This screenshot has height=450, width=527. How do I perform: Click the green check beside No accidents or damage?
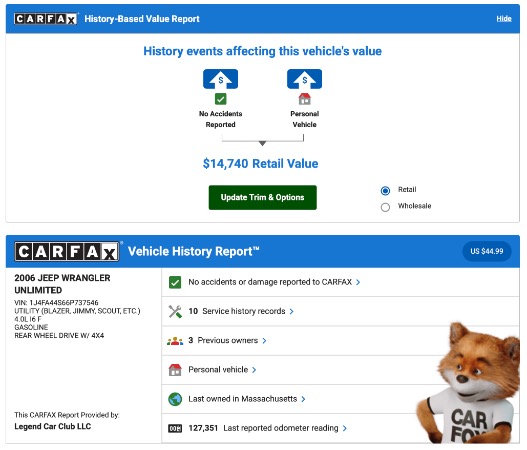175,282
